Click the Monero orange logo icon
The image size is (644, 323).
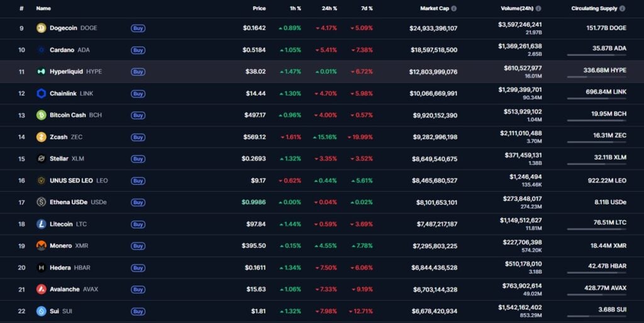pos(42,246)
